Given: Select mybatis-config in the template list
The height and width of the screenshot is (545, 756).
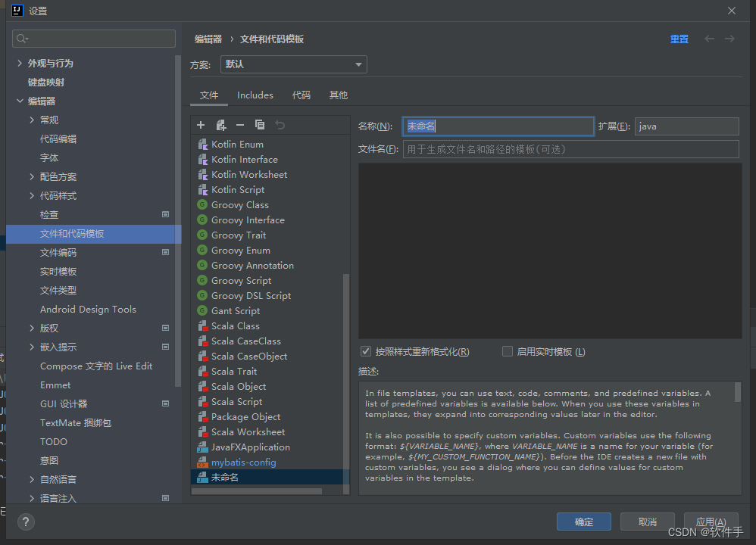Looking at the screenshot, I should pos(243,462).
